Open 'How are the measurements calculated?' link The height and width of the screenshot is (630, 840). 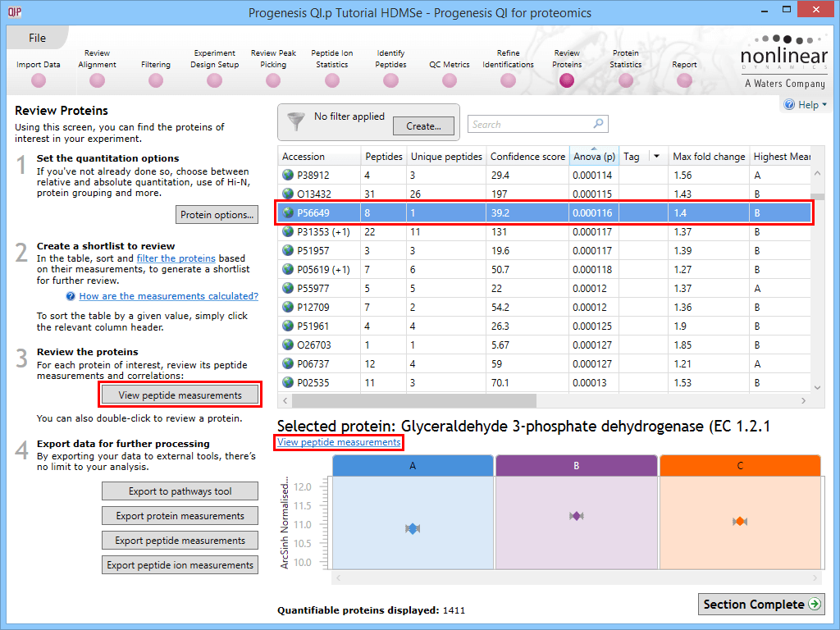169,296
